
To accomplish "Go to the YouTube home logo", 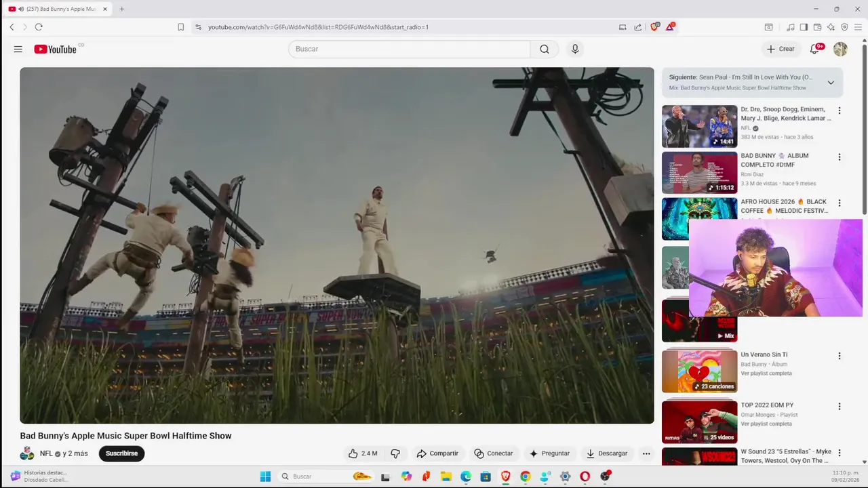I will pyautogui.click(x=55, y=49).
